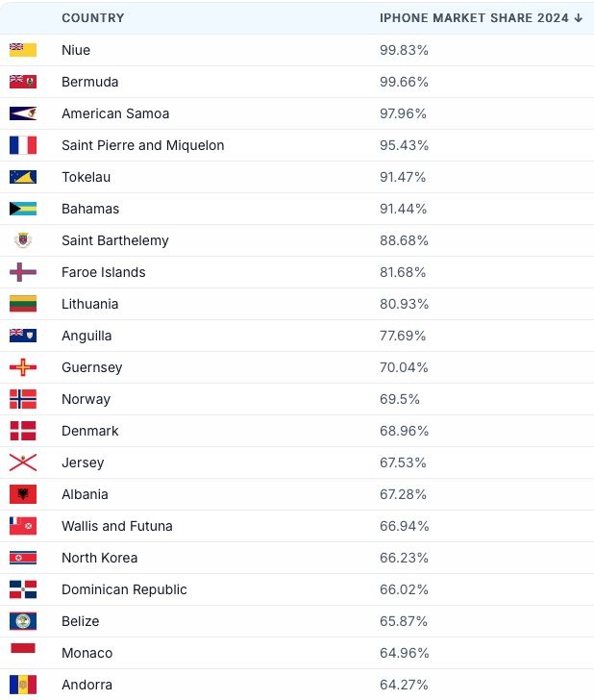Click the Bahamas flag icon
This screenshot has height=700, width=594.
[x=23, y=209]
